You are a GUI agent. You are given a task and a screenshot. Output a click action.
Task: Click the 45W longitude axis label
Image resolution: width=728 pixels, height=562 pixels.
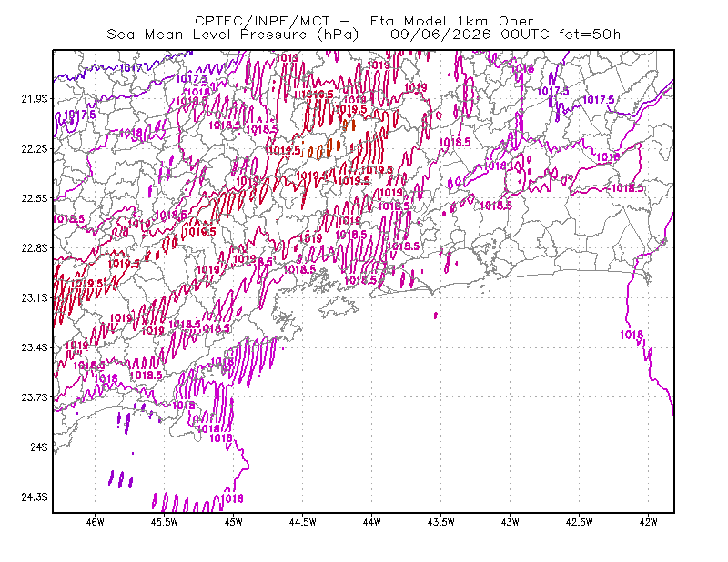(234, 522)
